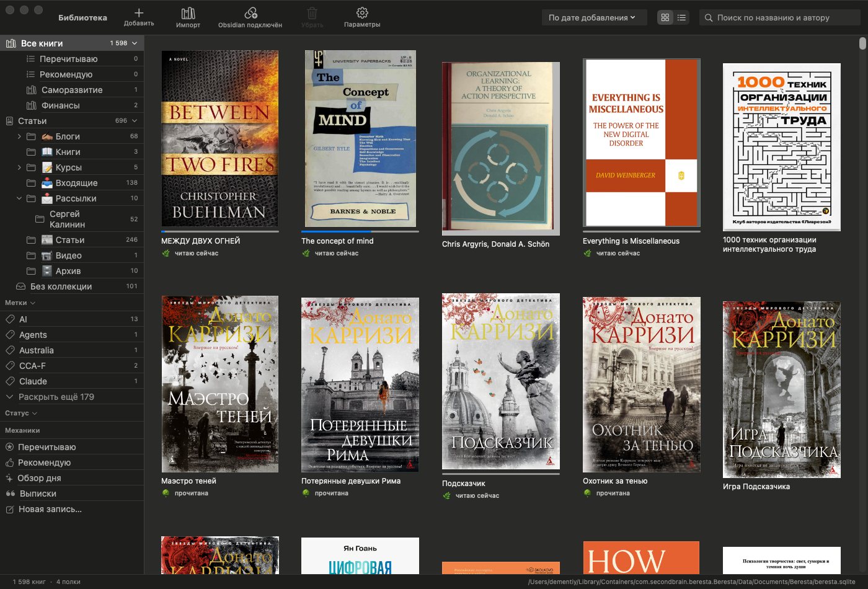This screenshot has height=589, width=868.
Task: Select the Claude tag icon
Action: pos(10,381)
